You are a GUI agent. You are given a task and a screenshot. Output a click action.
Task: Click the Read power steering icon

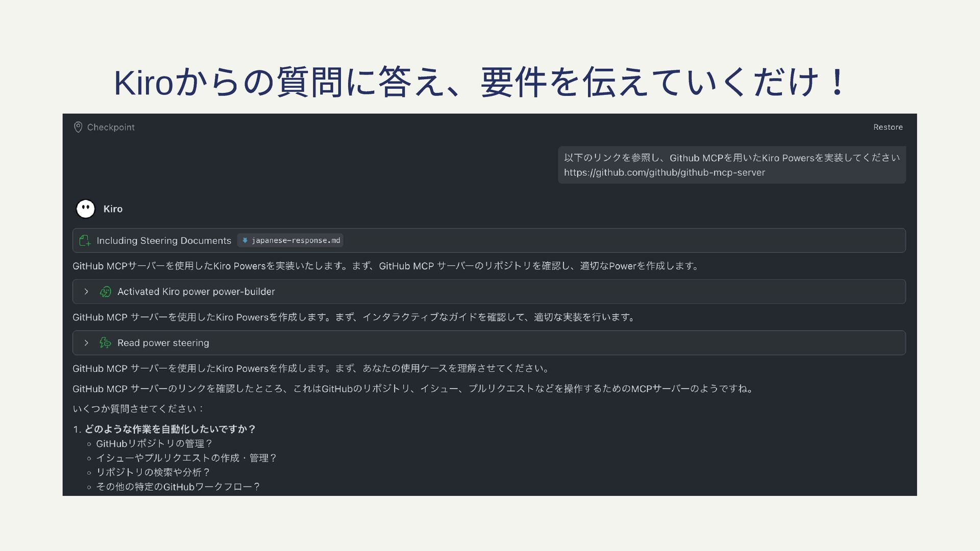[105, 343]
